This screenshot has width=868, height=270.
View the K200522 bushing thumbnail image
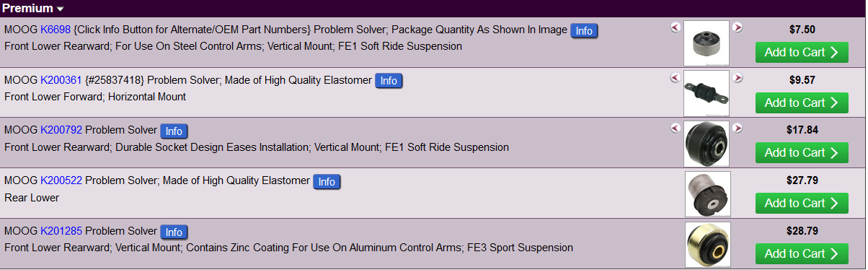(x=707, y=194)
